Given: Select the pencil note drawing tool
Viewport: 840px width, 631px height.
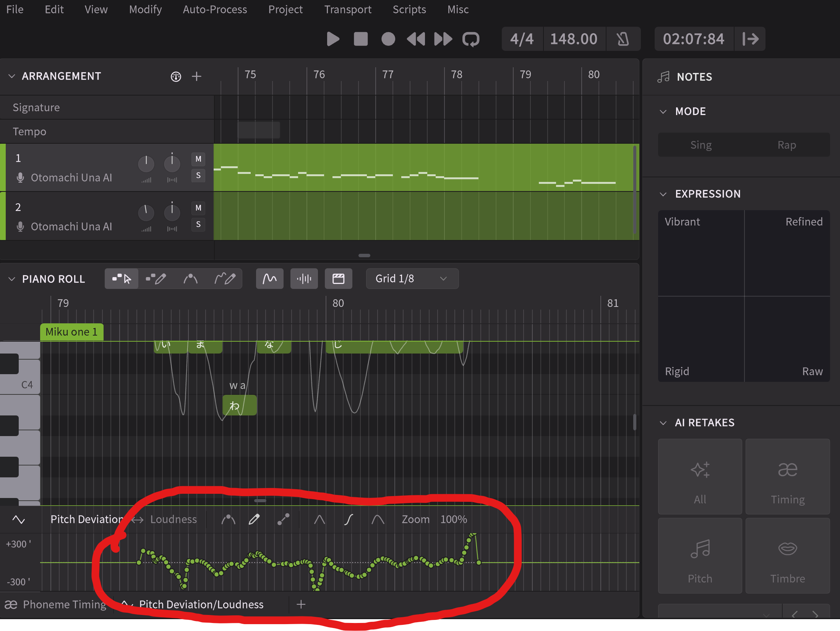Looking at the screenshot, I should click(156, 279).
